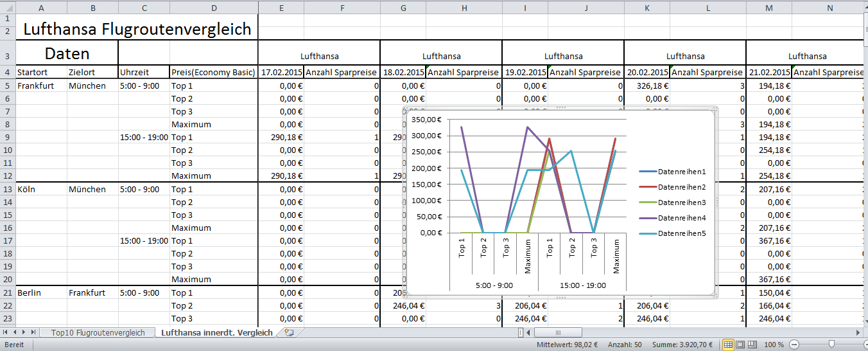Select column D header
The width and height of the screenshot is (868, 351).
coord(214,8)
